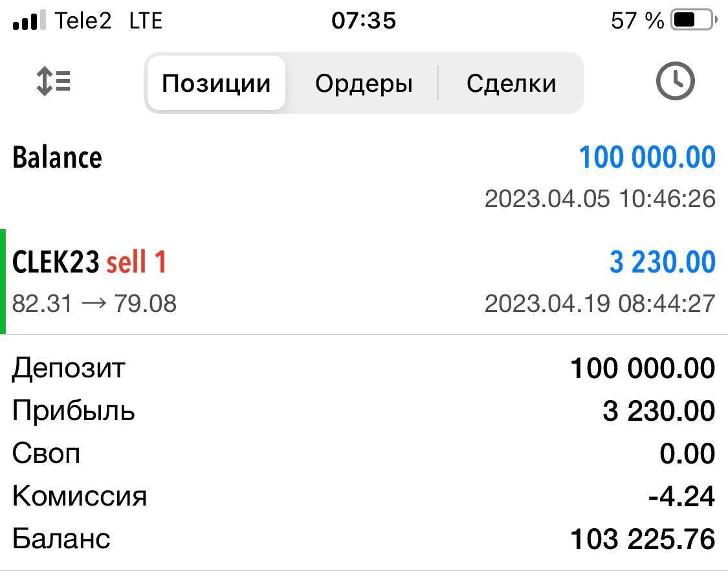This screenshot has height=580, width=728.
Task: Open the sort options icon
Action: pos(54,83)
